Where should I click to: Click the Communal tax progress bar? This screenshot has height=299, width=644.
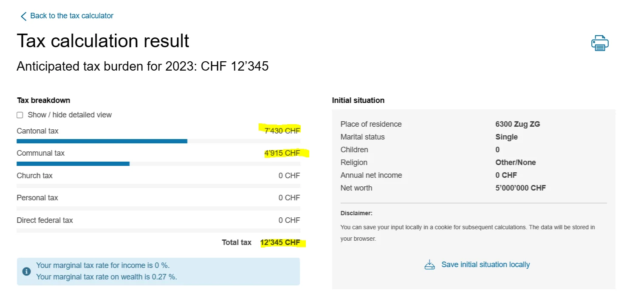158,163
